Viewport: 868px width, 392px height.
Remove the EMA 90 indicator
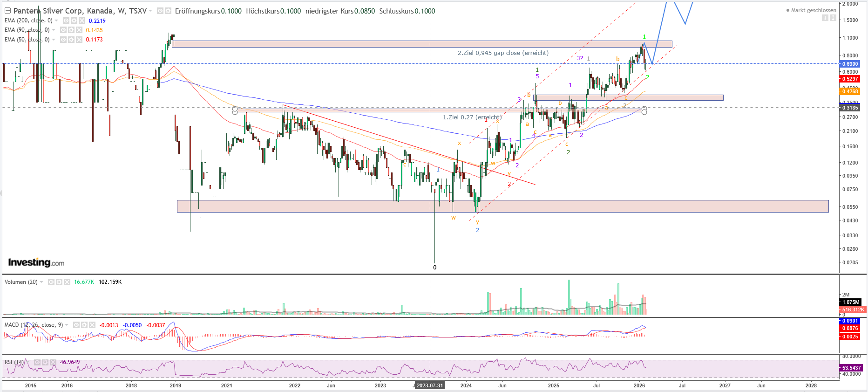click(79, 30)
